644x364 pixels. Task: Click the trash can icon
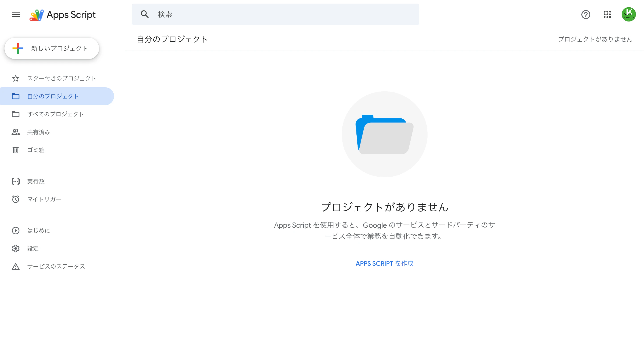[15, 150]
